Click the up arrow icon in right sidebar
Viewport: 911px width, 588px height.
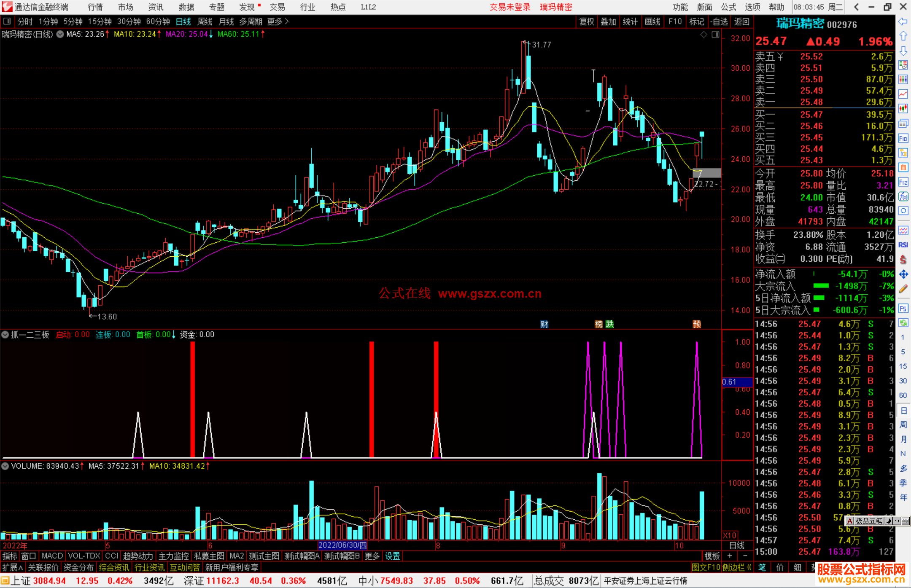click(x=903, y=36)
